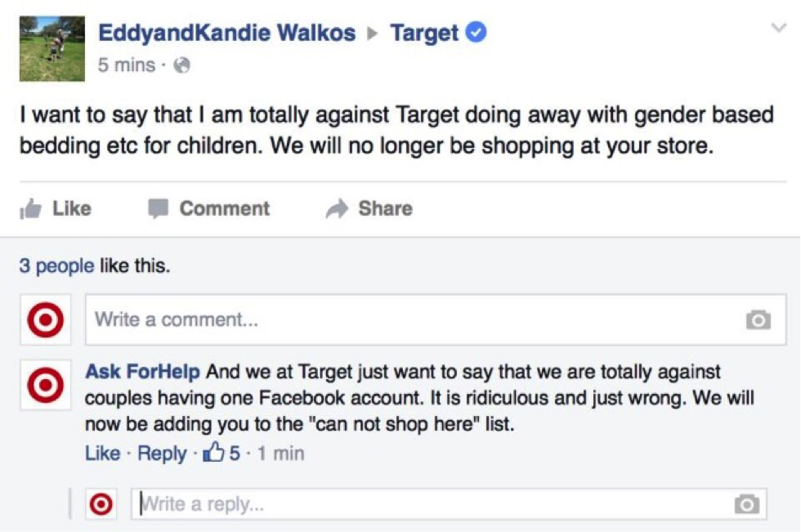Share the post using arrow button

369,208
